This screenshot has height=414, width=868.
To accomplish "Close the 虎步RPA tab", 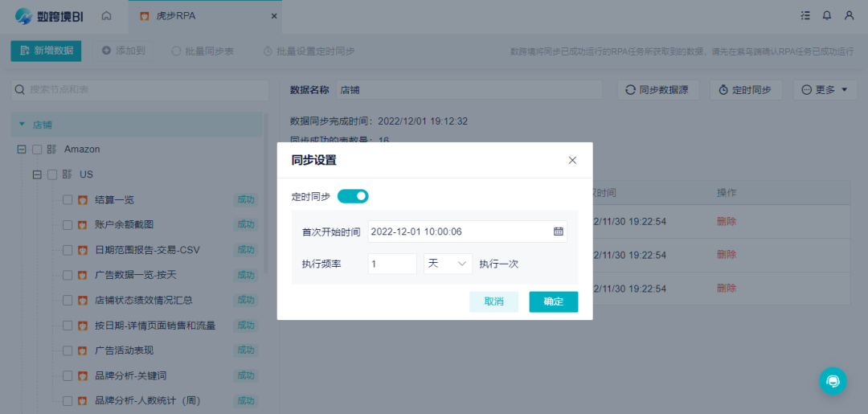I will pos(273,17).
